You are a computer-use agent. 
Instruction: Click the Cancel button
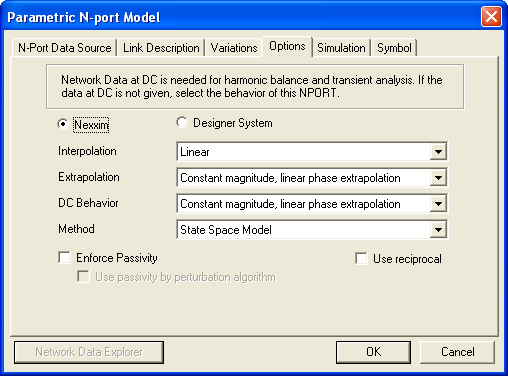tap(457, 352)
